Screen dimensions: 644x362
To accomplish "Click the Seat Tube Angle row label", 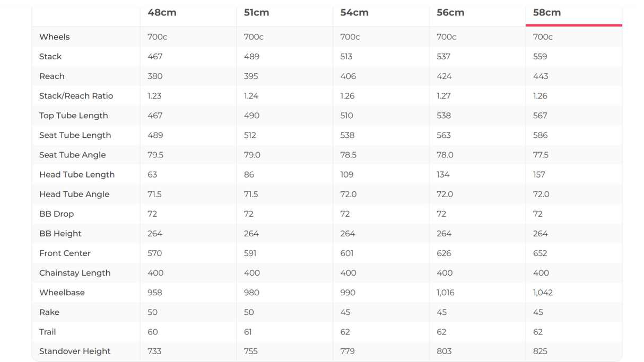I will (72, 155).
